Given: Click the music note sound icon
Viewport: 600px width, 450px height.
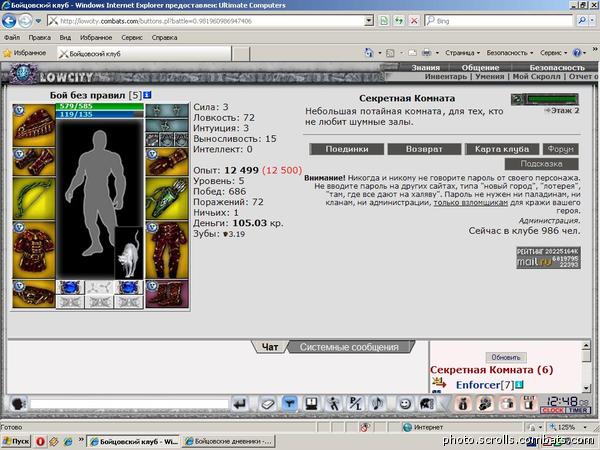Looking at the screenshot, I should [377, 404].
